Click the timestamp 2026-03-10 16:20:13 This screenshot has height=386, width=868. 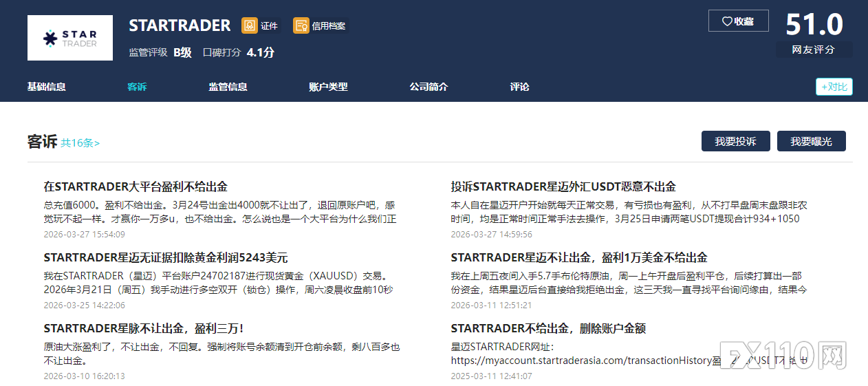tap(84, 376)
